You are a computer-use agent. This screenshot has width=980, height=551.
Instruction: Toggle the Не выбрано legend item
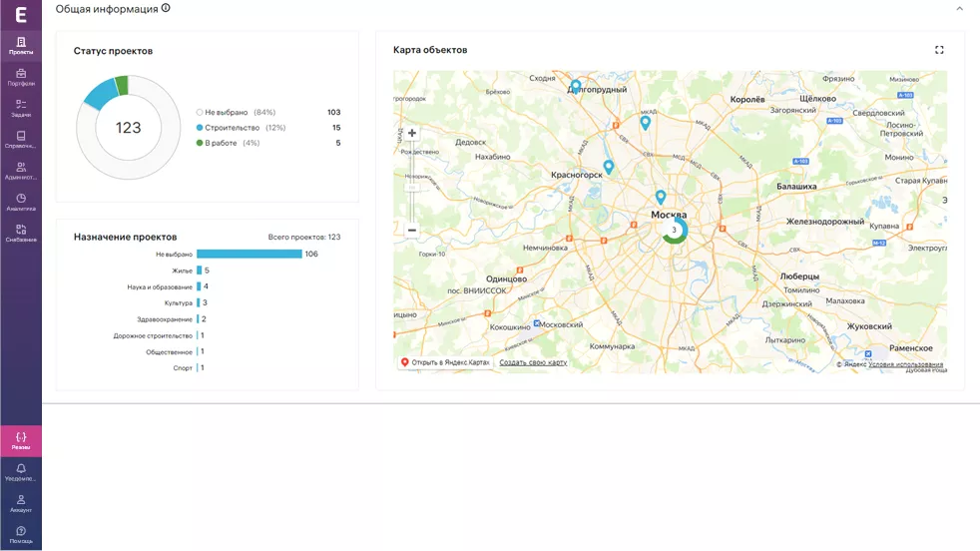coord(239,113)
